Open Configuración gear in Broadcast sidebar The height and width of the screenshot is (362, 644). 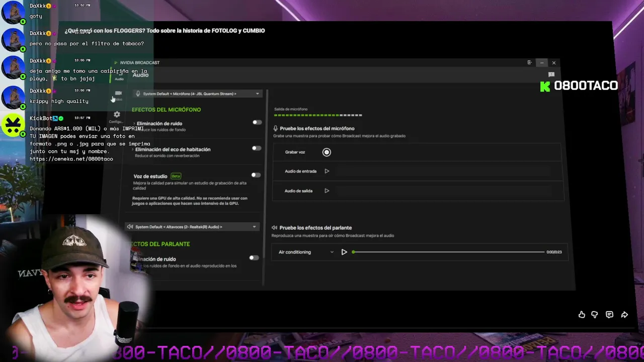click(117, 117)
